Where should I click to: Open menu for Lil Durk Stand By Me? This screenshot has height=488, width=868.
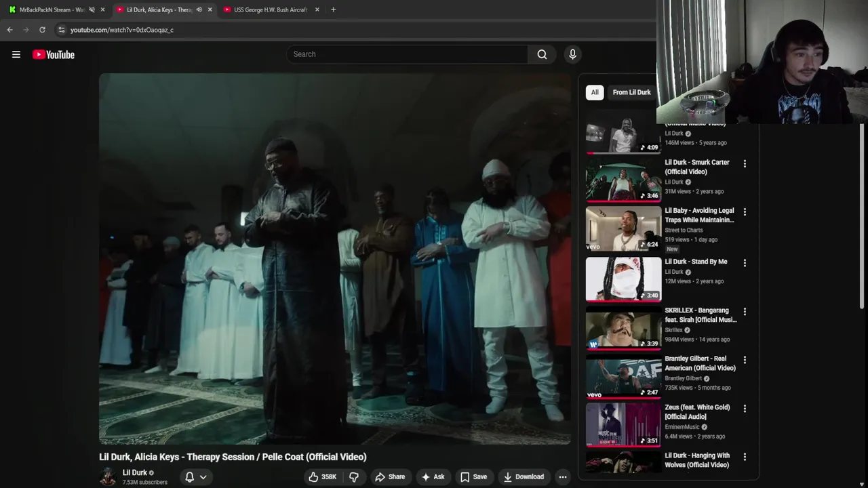pos(745,262)
